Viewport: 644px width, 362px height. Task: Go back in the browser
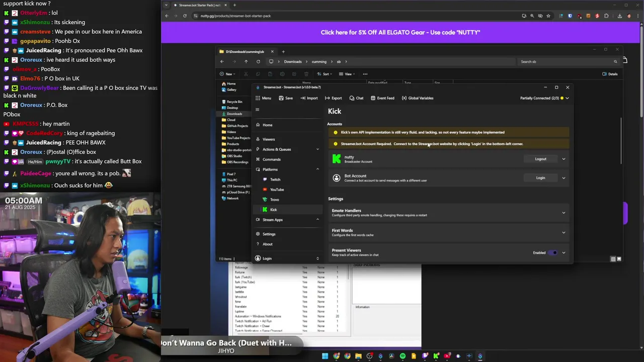click(167, 16)
